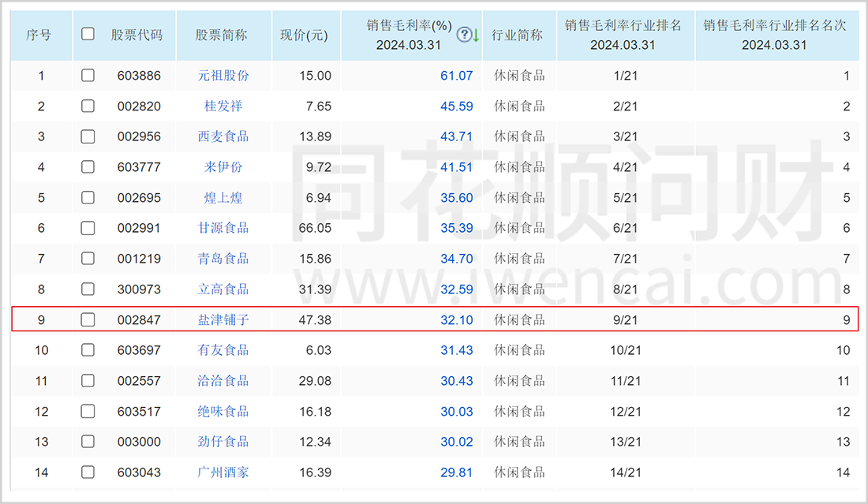Check the box for stock 603777

88,166
